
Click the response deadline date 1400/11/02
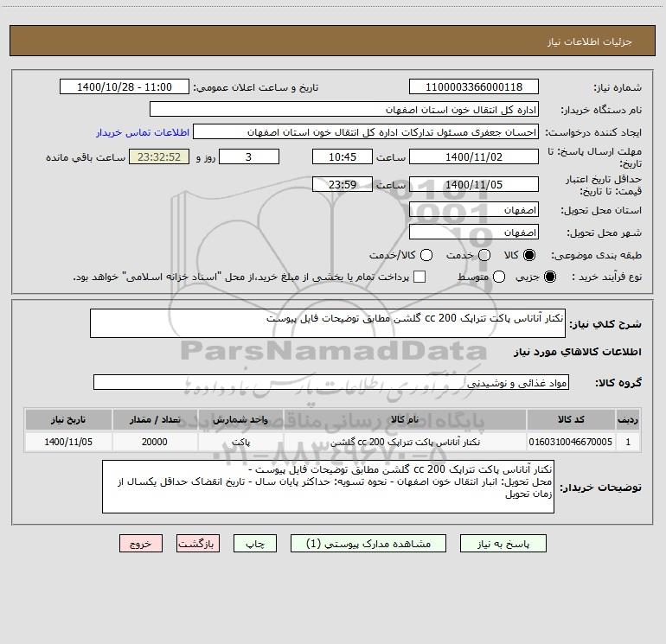pyautogui.click(x=474, y=156)
